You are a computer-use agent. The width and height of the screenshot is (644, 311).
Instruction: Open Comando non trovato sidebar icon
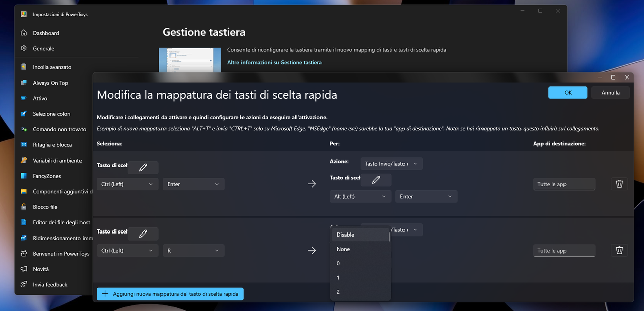[x=24, y=129]
